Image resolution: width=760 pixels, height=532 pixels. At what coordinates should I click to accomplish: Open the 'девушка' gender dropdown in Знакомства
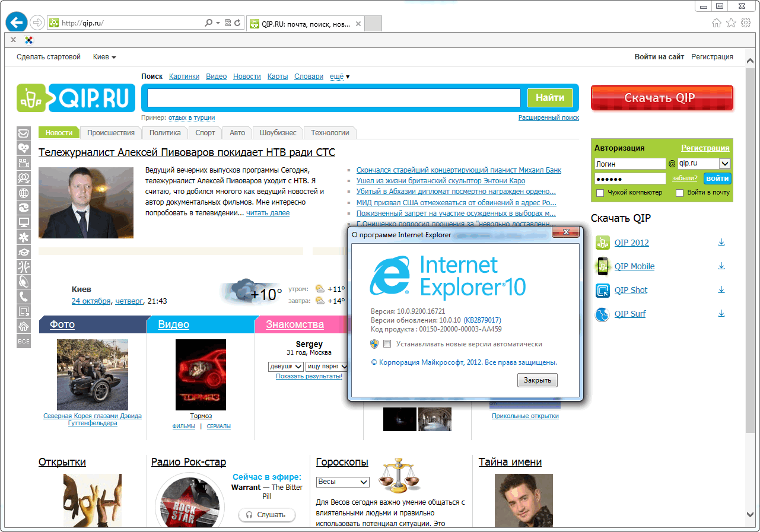286,367
